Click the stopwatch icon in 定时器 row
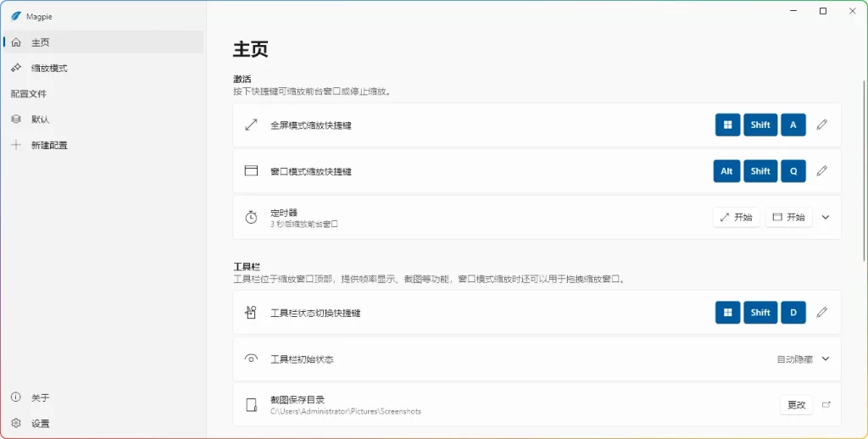This screenshot has height=439, width=868. [x=251, y=217]
